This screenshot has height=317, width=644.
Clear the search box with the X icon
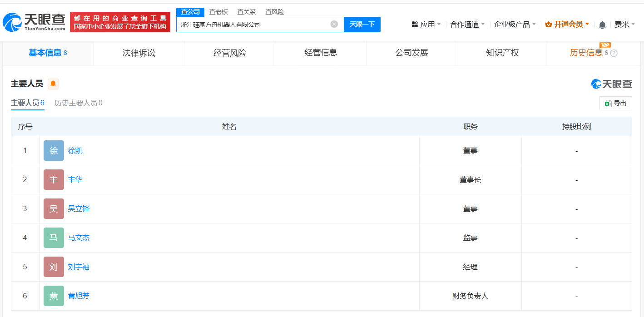pos(334,24)
